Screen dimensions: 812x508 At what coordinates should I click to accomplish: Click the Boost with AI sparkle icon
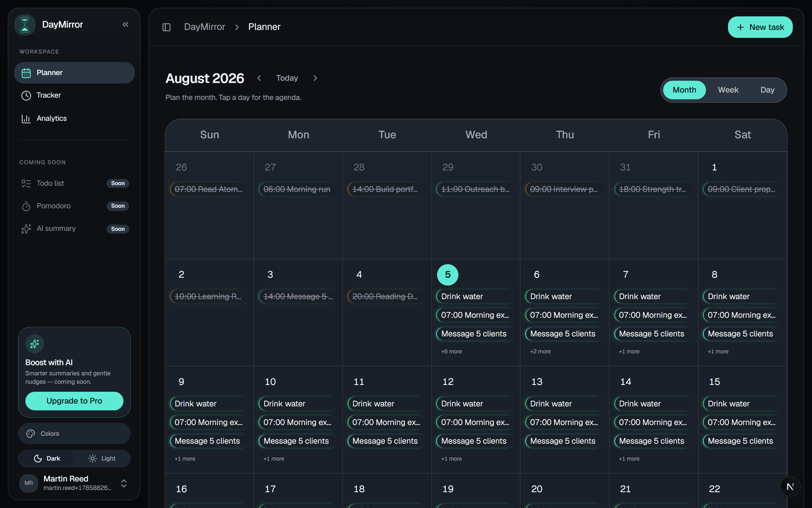(x=35, y=344)
